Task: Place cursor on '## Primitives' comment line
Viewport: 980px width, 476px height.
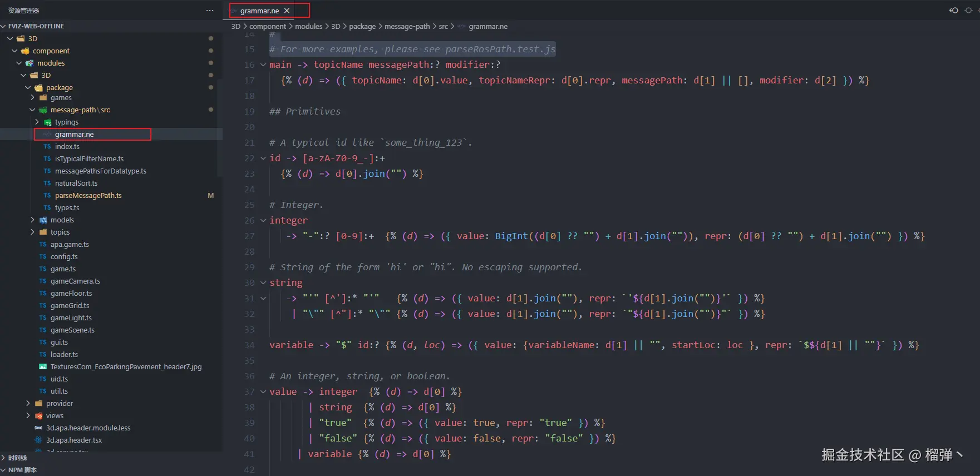Action: tap(305, 111)
